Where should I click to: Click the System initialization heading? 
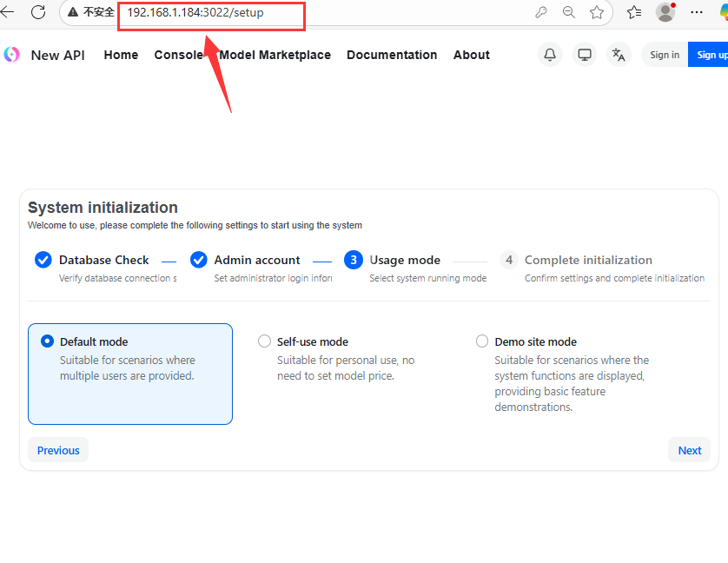coord(103,207)
